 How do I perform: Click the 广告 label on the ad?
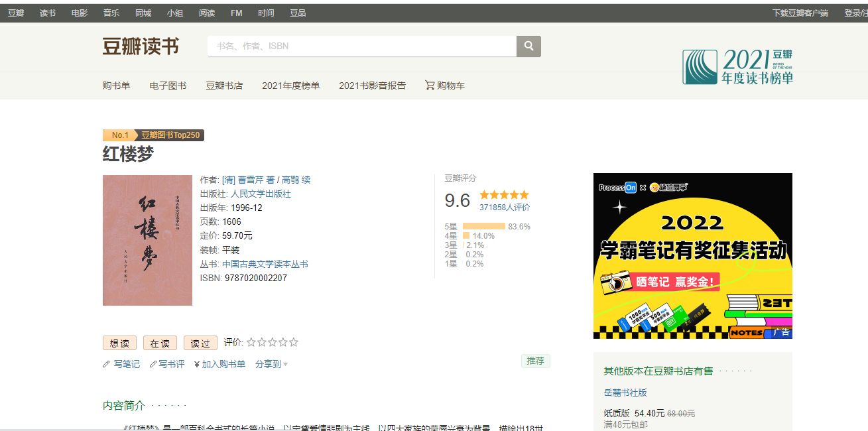[x=782, y=332]
